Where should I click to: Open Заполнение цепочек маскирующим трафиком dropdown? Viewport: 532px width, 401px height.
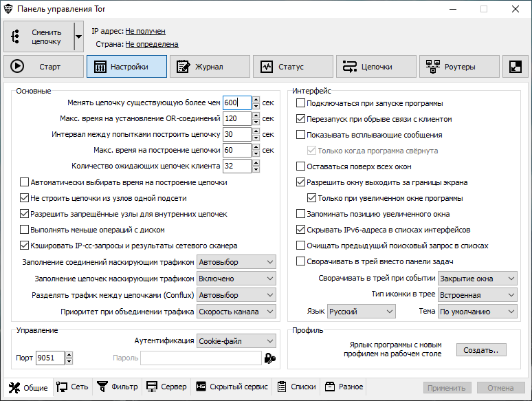(236, 279)
